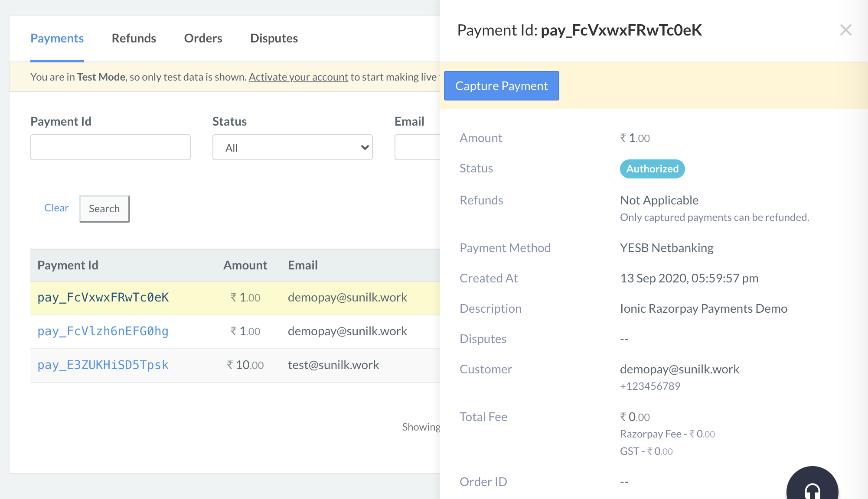Select the Payments tab
This screenshot has width=868, height=499.
[57, 38]
